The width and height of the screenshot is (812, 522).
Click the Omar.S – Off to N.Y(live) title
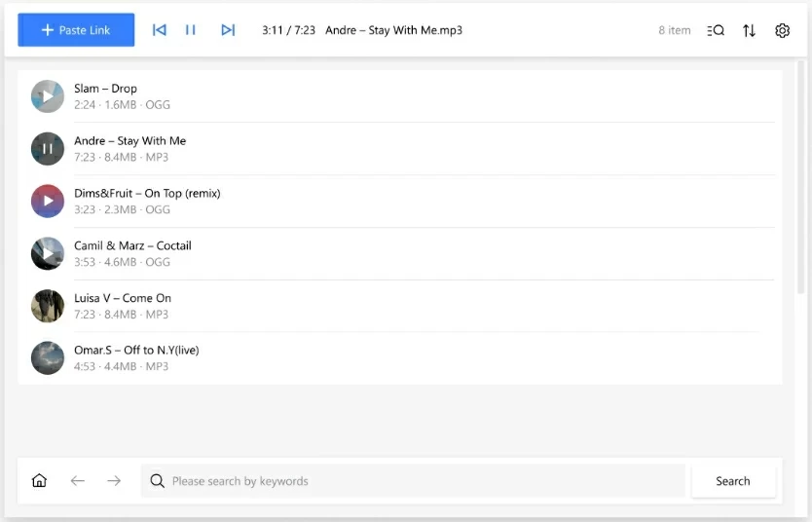point(136,351)
